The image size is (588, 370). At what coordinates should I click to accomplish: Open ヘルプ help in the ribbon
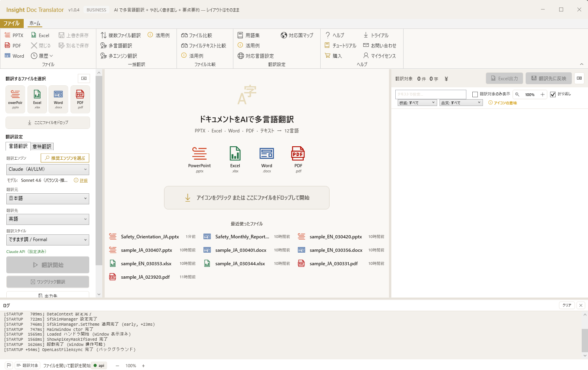(334, 35)
